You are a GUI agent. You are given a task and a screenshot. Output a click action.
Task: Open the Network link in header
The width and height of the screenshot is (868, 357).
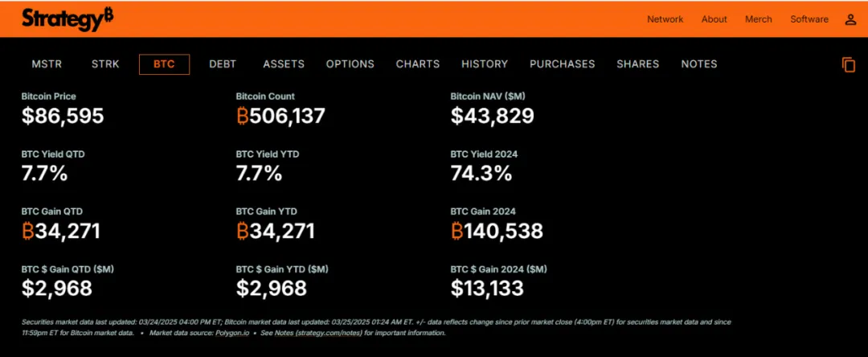pyautogui.click(x=665, y=19)
